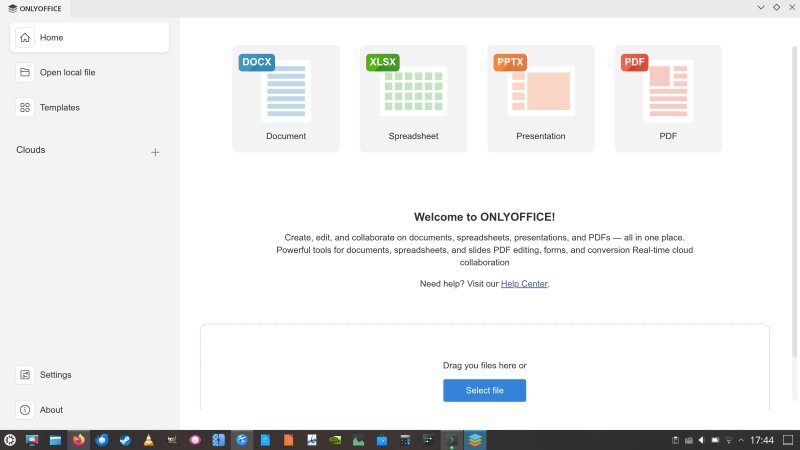Viewport: 800px width, 450px height.
Task: Open the Wi-Fi network tray icon
Action: 729,440
